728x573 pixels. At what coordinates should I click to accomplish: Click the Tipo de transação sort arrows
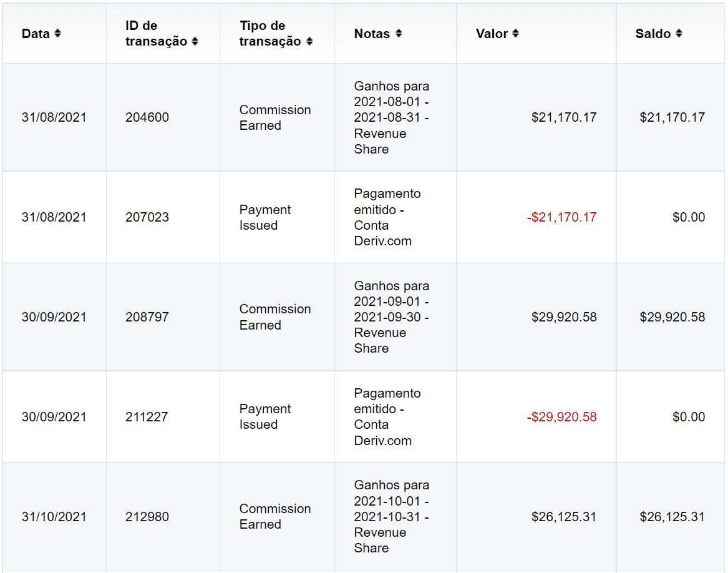[309, 42]
